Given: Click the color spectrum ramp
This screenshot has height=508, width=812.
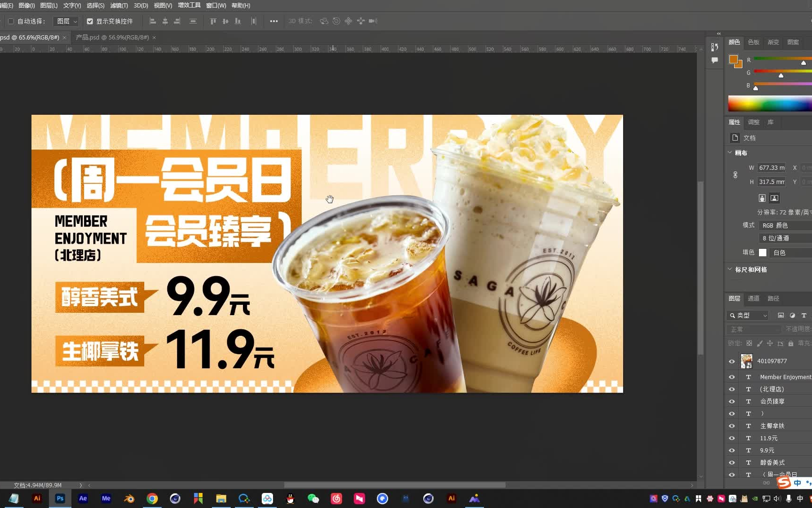Looking at the screenshot, I should tap(770, 103).
